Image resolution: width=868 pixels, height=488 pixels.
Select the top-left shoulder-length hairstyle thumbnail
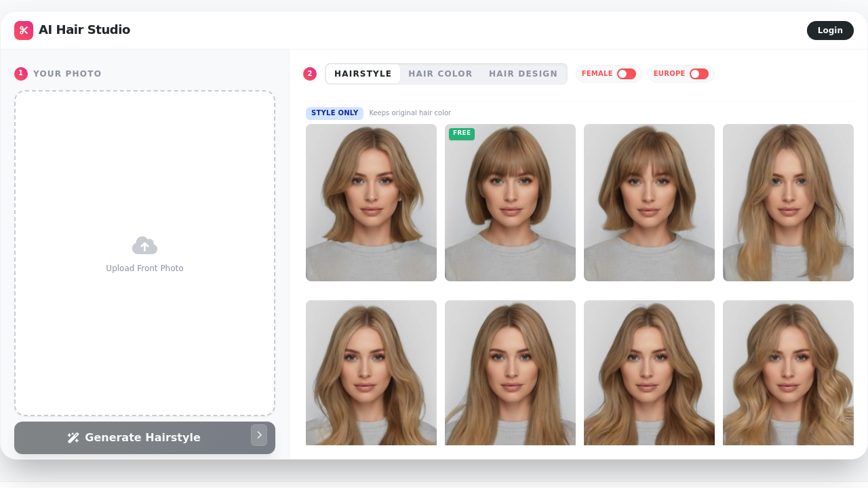pos(371,203)
